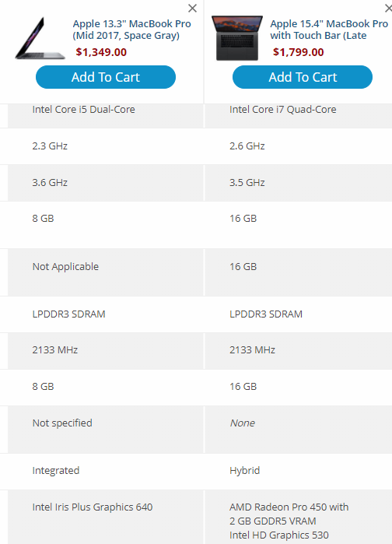Screen dimensions: 392x544
Task: Select Intel Core i5 Dual-Core cell
Action: (106, 115)
